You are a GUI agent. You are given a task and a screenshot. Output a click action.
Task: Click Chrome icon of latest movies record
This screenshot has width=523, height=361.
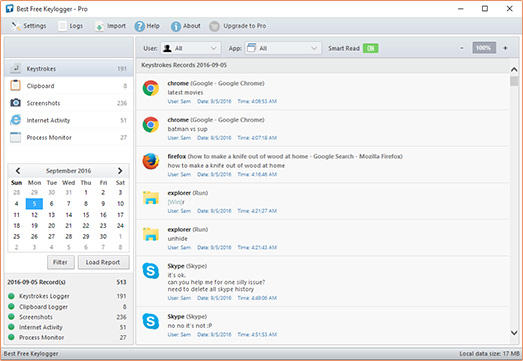151,88
